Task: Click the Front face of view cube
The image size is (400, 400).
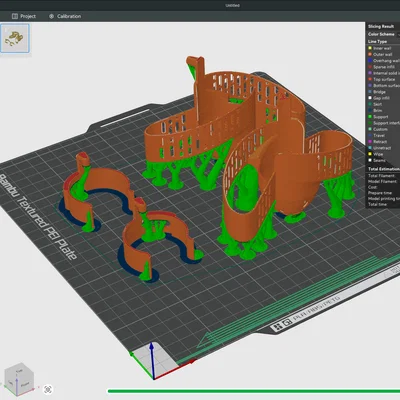Action: (25, 384)
